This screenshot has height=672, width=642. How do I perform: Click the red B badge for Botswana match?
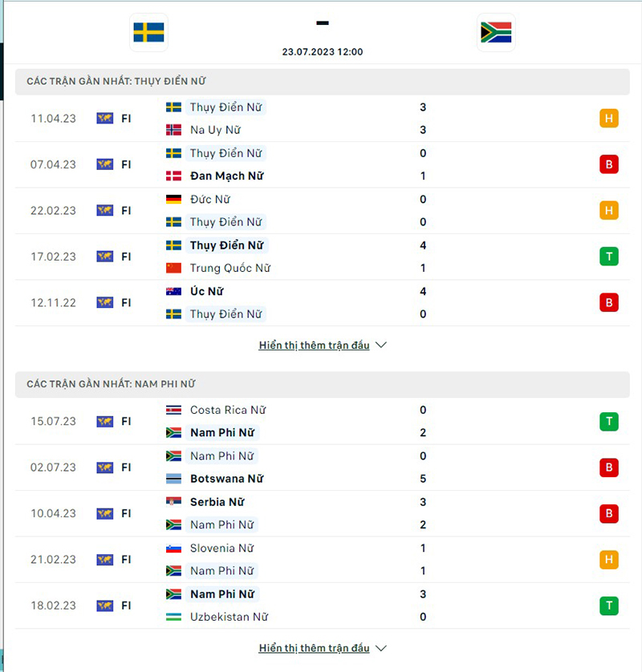point(609,468)
